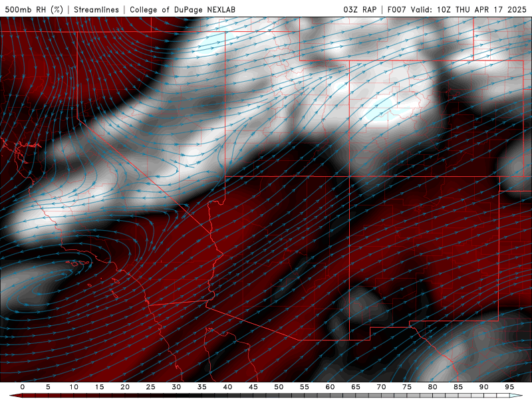Click the colorbar label "30"

click(176, 387)
